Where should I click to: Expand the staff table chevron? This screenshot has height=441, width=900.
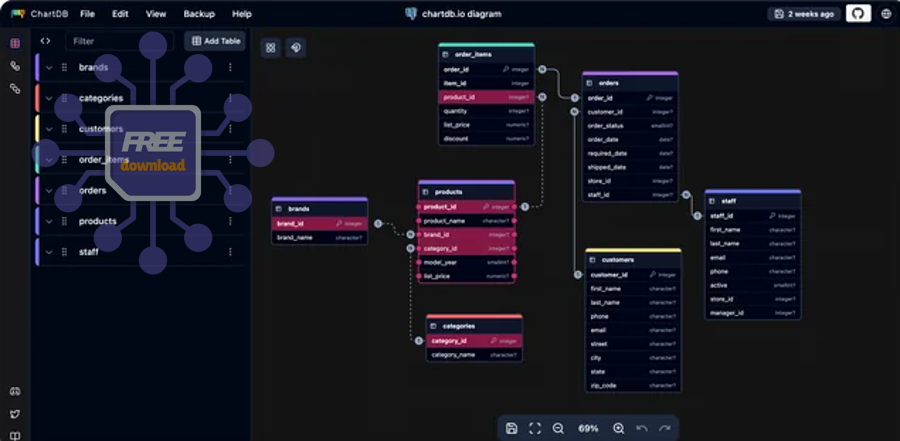click(49, 252)
